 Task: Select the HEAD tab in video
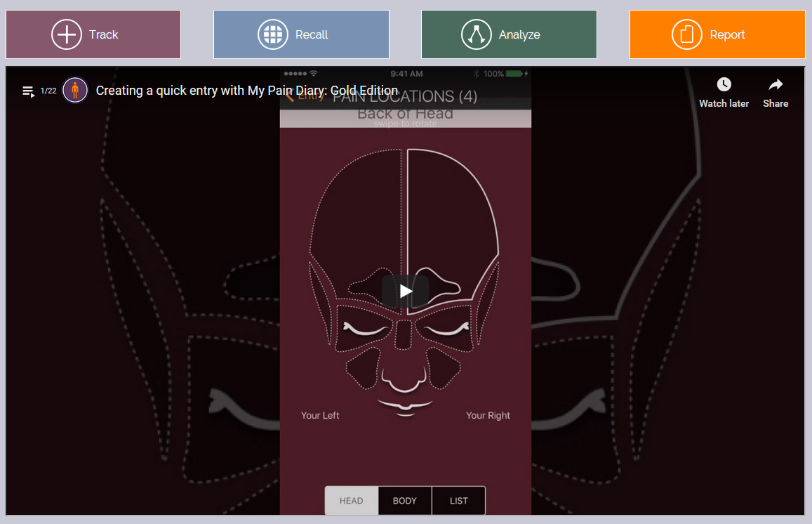click(x=351, y=501)
